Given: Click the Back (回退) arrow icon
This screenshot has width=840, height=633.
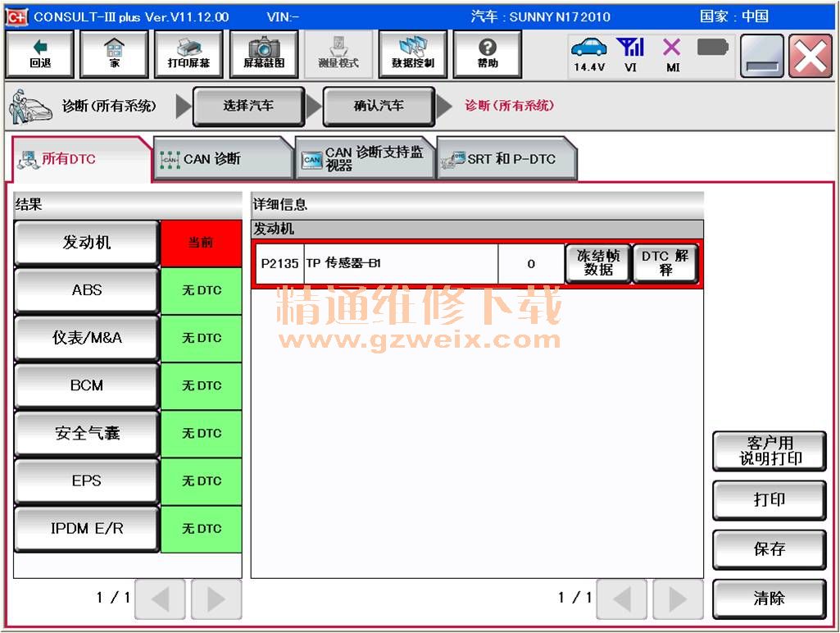Looking at the screenshot, I should pos(39,55).
